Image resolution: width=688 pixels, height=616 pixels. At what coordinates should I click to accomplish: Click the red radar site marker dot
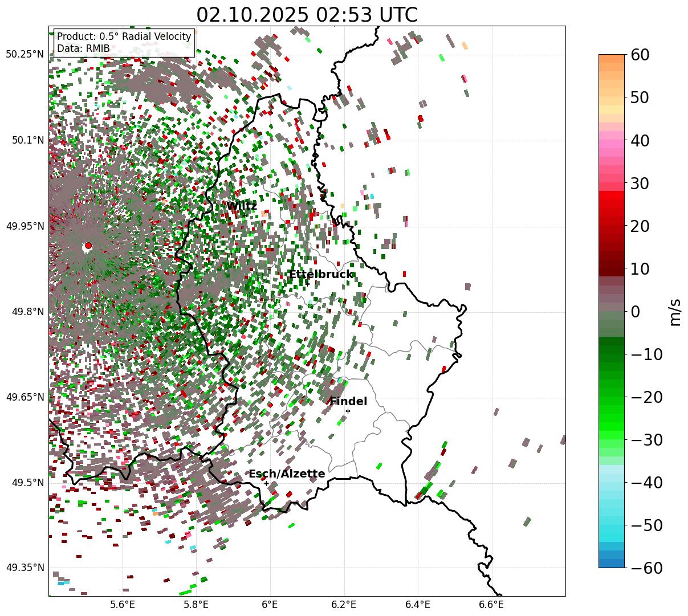click(x=88, y=246)
